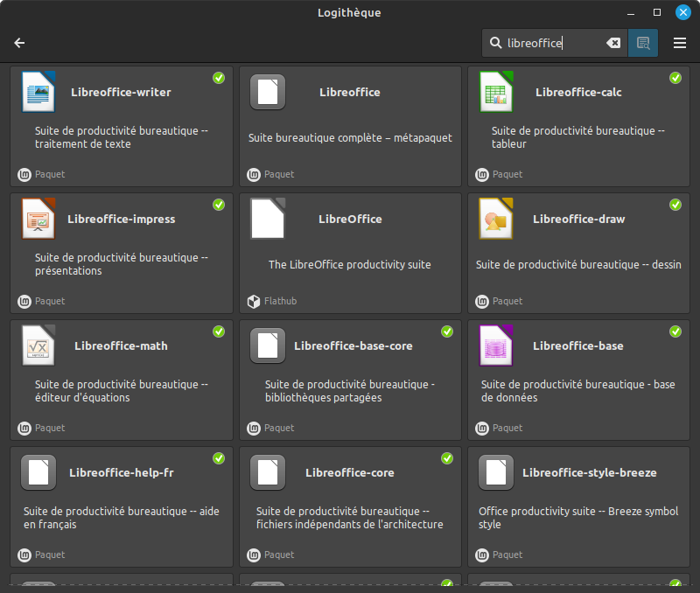Click installed checkmark on Libreoffice-impress card

tap(219, 205)
